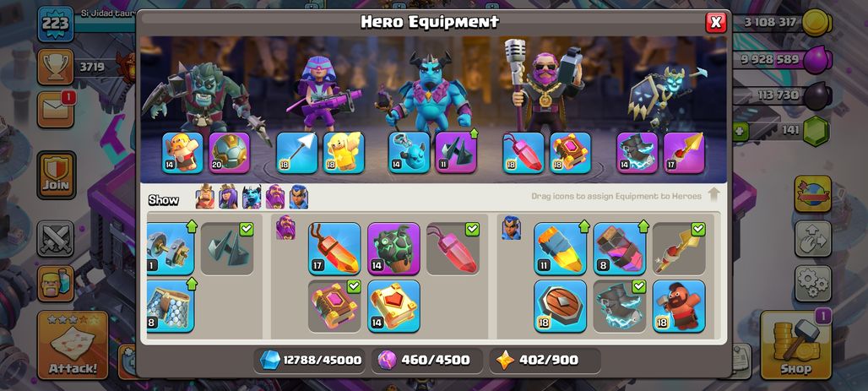Screen dimensions: 868x391
Task: Close the Hero Equipment window
Action: (x=716, y=22)
